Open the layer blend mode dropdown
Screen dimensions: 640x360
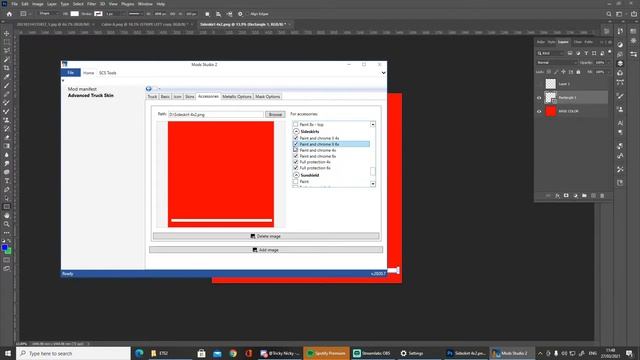click(x=557, y=62)
